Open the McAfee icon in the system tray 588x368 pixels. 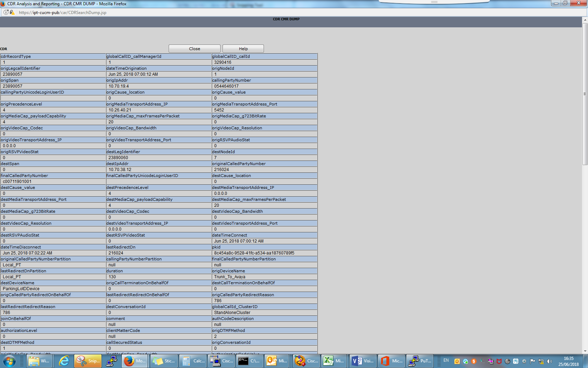(x=499, y=361)
